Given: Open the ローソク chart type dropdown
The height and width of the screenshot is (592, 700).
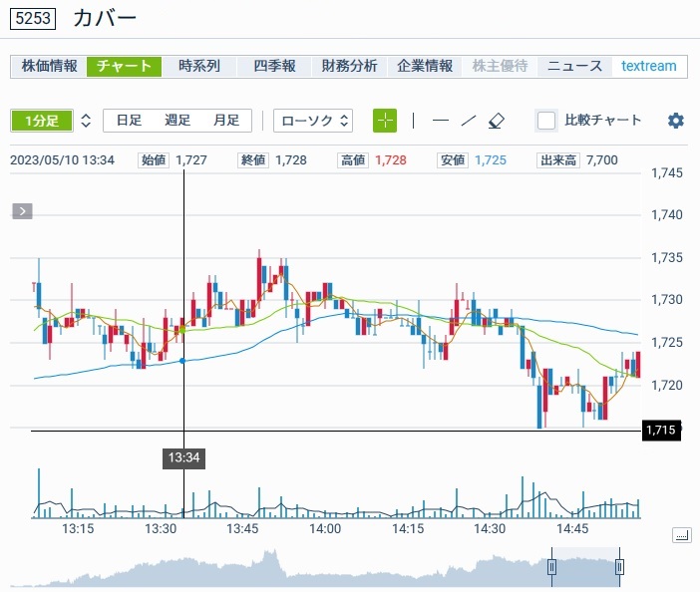Looking at the screenshot, I should click(x=314, y=121).
